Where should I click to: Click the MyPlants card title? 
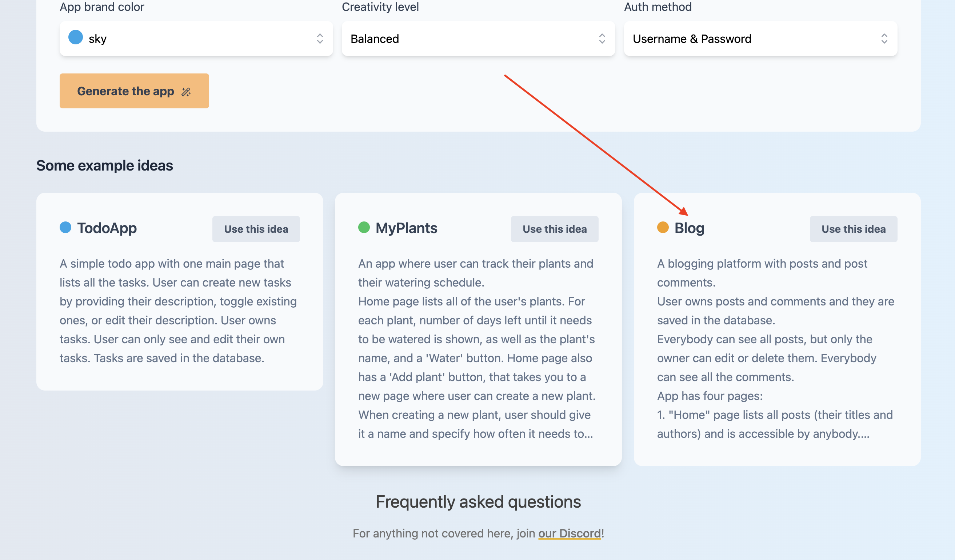pos(406,228)
